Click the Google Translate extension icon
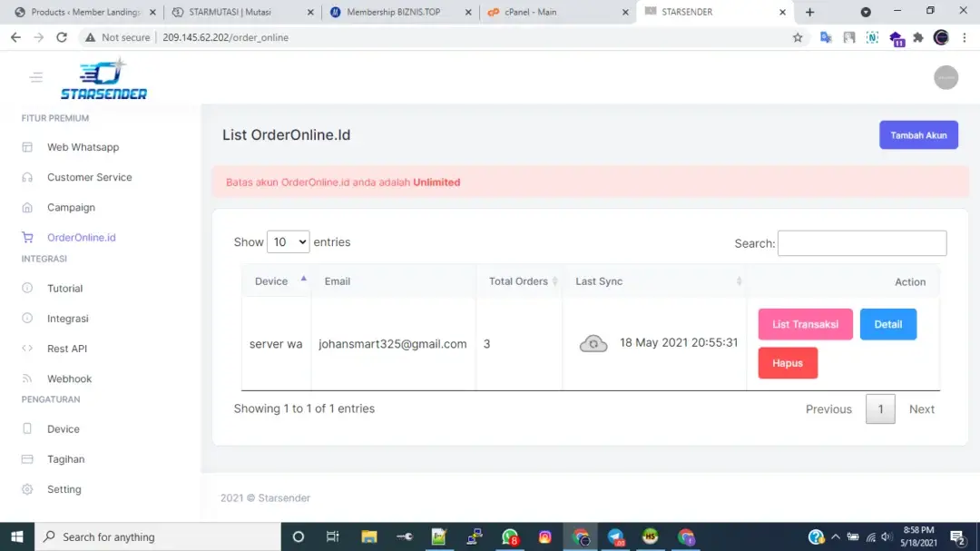980x551 pixels. coord(826,37)
